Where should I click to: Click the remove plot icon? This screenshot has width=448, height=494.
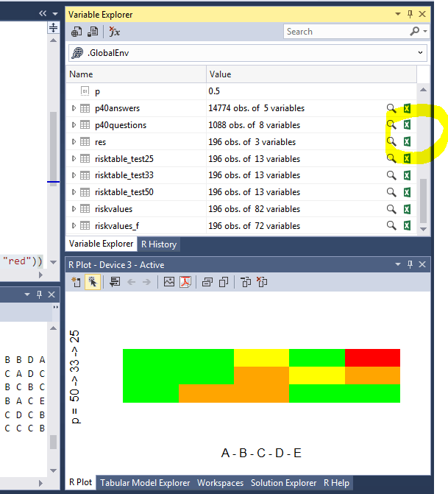click(246, 282)
